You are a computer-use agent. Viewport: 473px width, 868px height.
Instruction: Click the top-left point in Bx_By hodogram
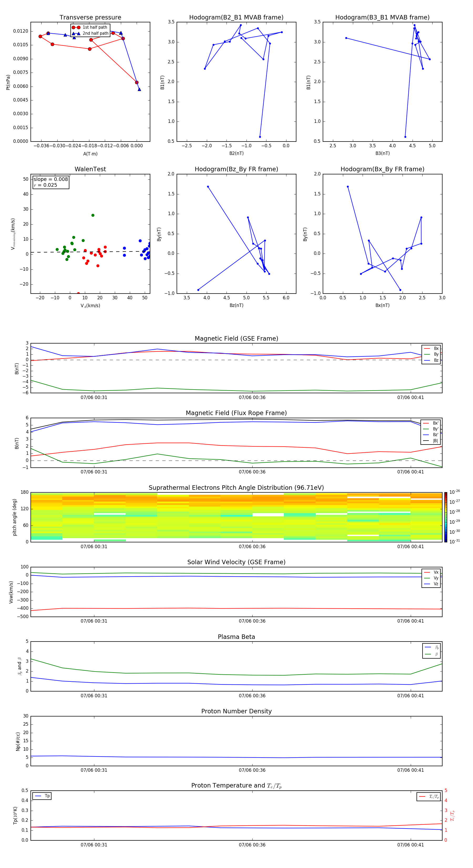coord(348,187)
